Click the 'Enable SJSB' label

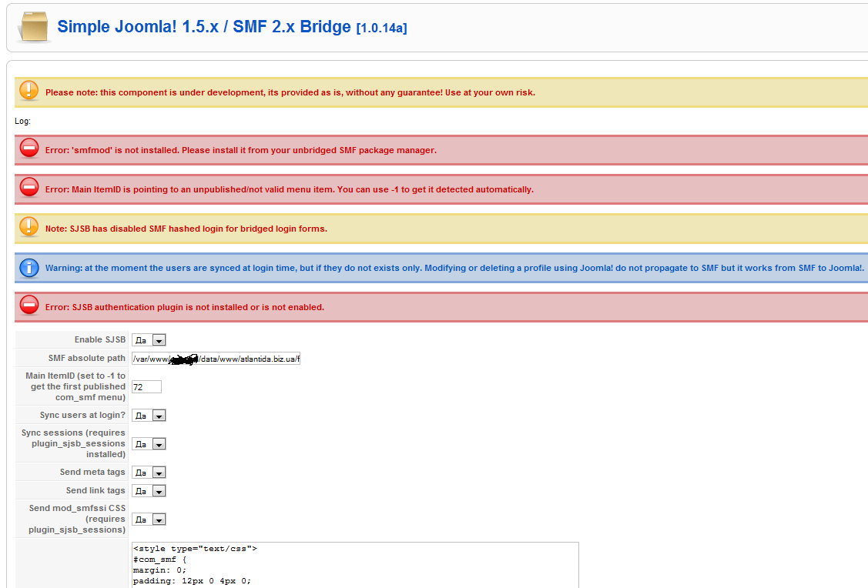coord(100,339)
